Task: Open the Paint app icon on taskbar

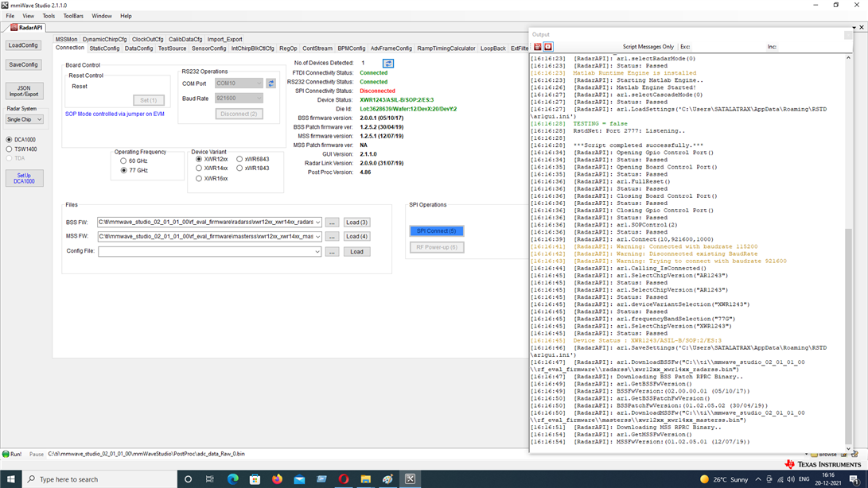Action: point(387,479)
